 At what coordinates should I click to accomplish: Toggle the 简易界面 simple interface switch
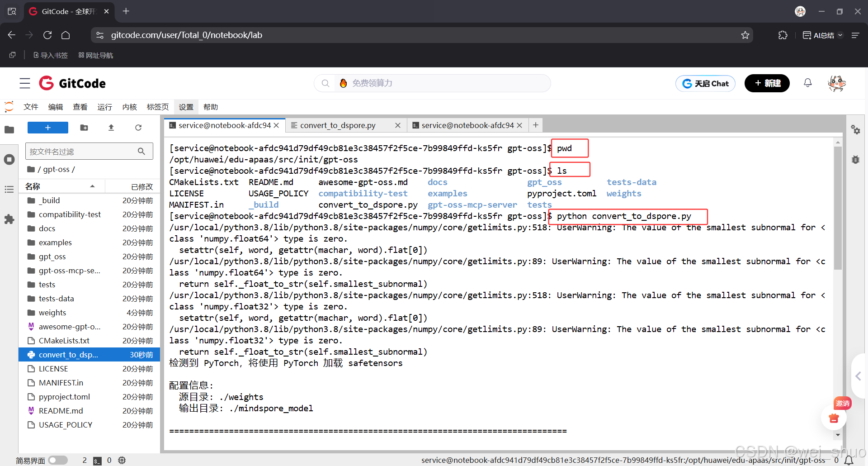point(58,460)
